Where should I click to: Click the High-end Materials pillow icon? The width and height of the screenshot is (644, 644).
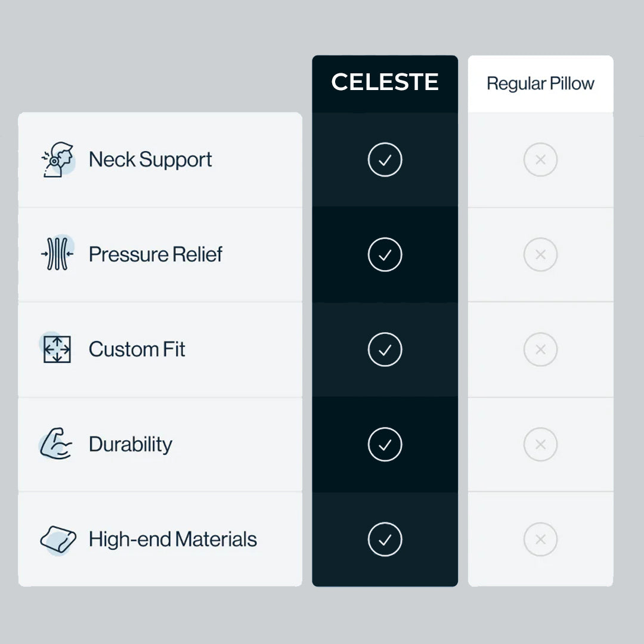58,539
